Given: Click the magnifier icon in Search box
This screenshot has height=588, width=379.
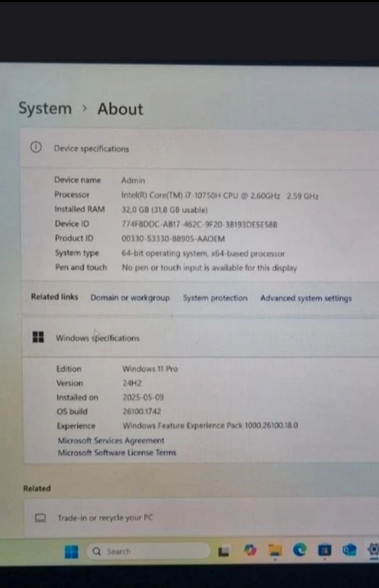Looking at the screenshot, I should [96, 551].
